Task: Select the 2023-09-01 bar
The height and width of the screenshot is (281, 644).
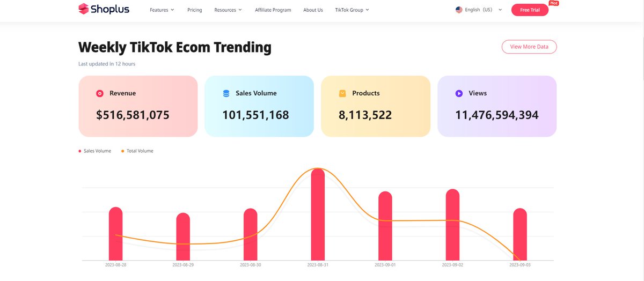Action: coord(385,226)
